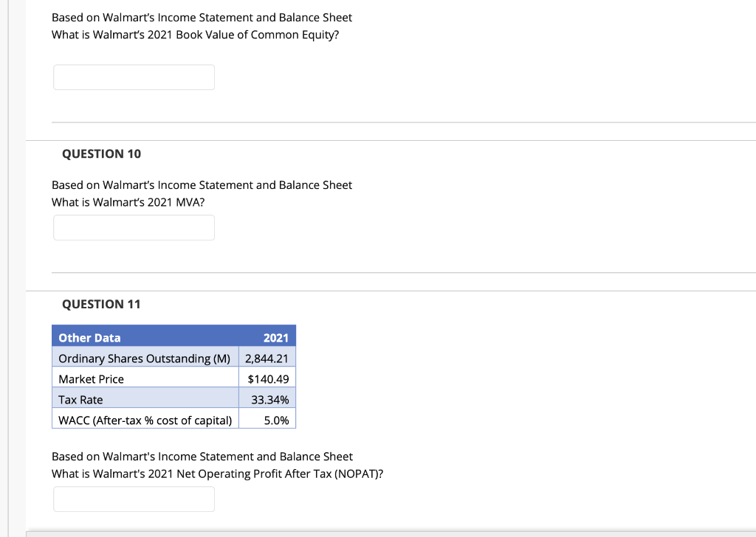Select 'Ordinary Shares Outstanding (M)' row label
Screen dimensions: 756x537
(x=144, y=358)
